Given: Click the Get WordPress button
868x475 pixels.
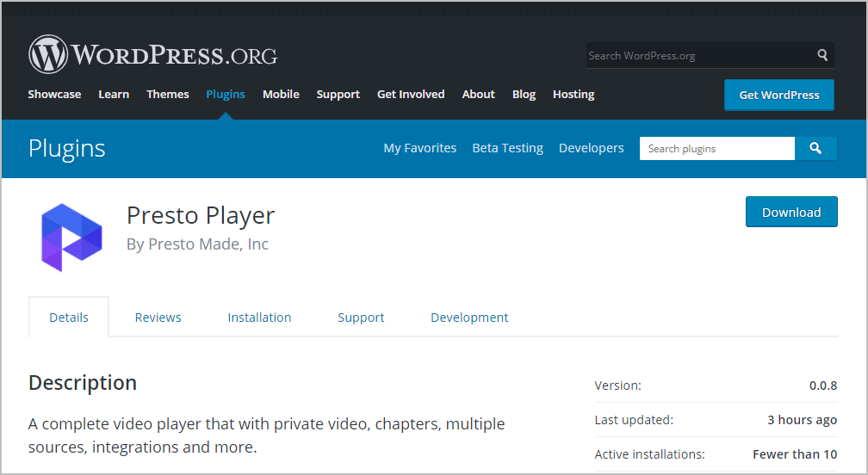Looking at the screenshot, I should click(778, 95).
